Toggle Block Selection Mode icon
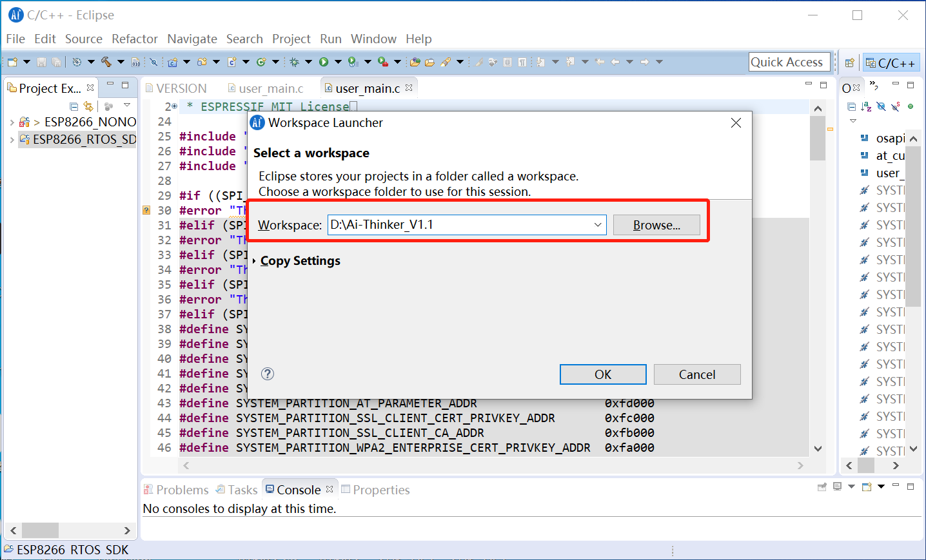 pyautogui.click(x=507, y=62)
